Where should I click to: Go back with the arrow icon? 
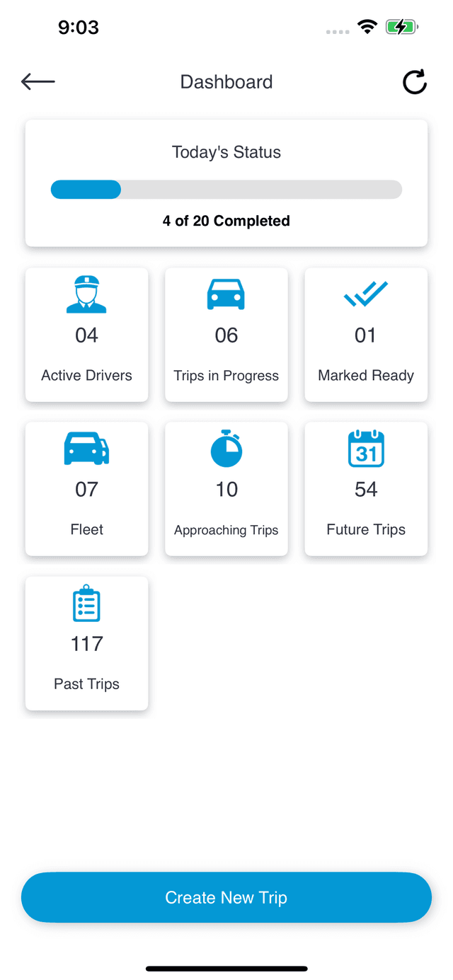tap(38, 81)
